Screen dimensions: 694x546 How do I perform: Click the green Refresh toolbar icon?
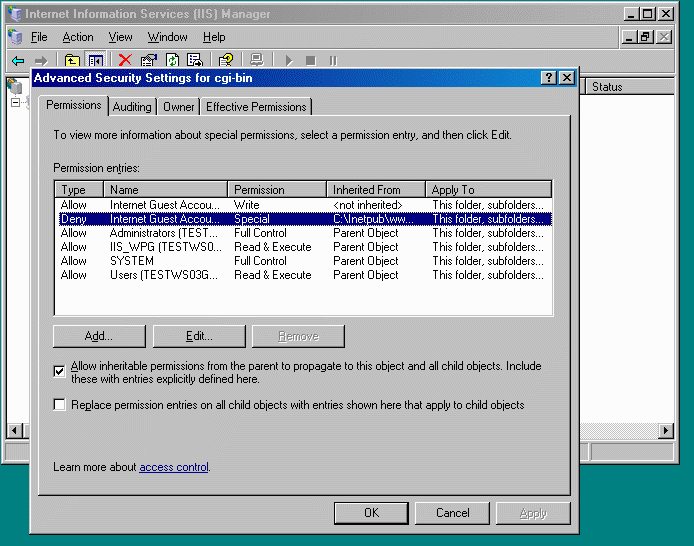(x=172, y=60)
